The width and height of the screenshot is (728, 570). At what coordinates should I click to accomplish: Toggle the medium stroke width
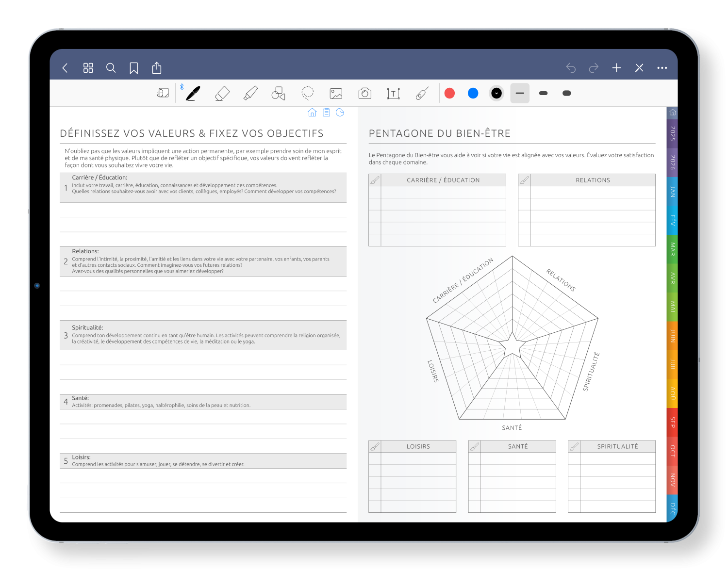pos(543,93)
